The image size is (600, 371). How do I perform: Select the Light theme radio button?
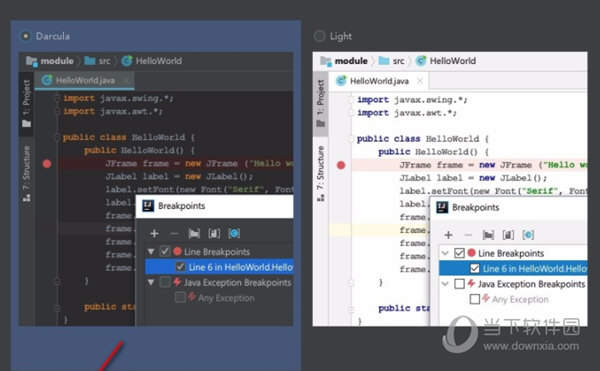[319, 36]
